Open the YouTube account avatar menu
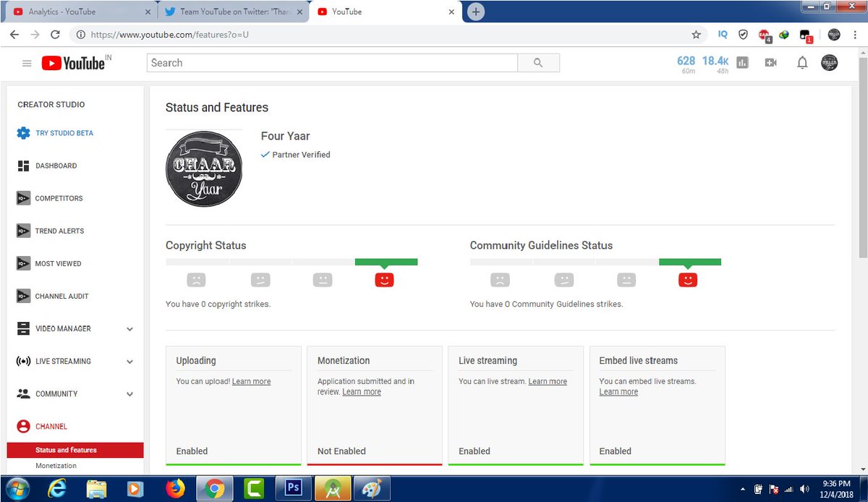The image size is (868, 502). click(x=829, y=63)
